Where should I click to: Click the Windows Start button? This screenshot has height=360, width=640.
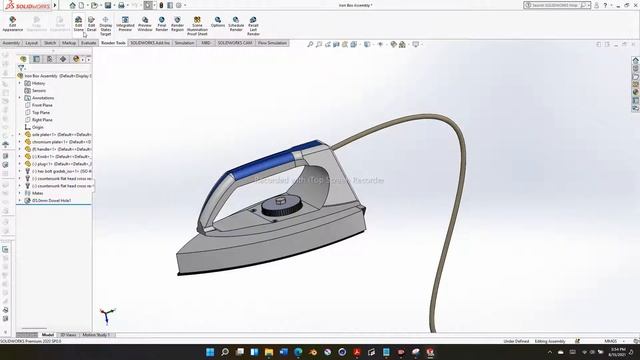click(210, 352)
